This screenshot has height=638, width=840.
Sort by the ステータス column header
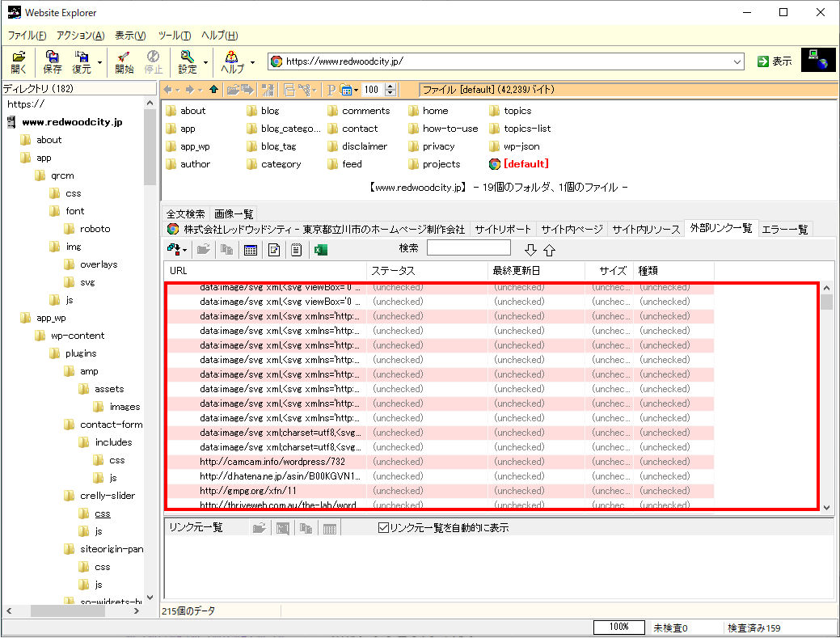point(428,271)
